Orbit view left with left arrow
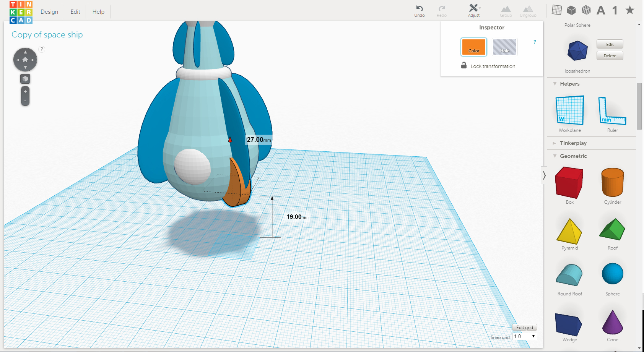Image resolution: width=644 pixels, height=352 pixels. tap(17, 60)
